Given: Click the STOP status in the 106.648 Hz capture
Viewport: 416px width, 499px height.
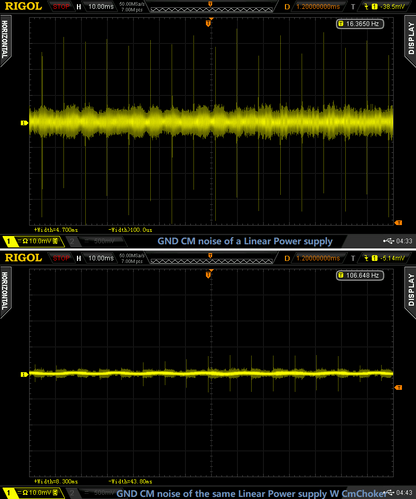Looking at the screenshot, I should (x=61, y=258).
